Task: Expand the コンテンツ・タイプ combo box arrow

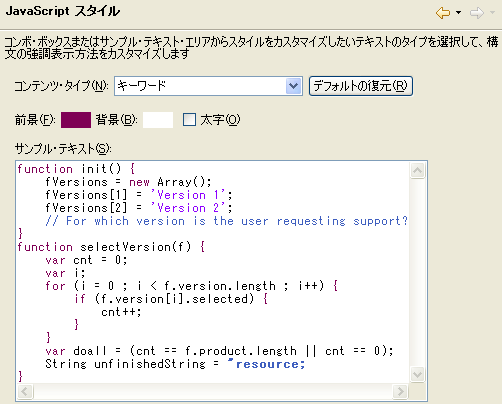Action: (293, 86)
